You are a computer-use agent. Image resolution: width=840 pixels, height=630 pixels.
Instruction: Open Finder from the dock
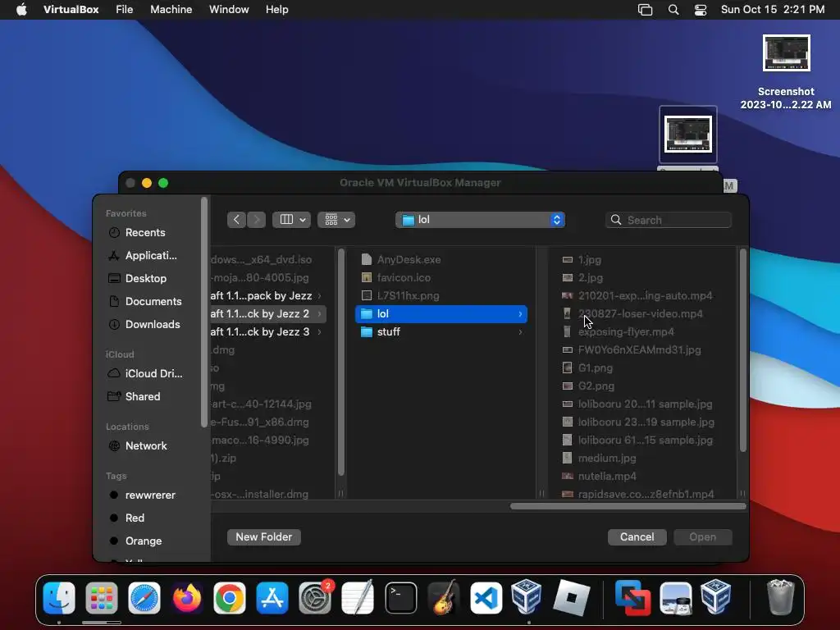coord(59,598)
